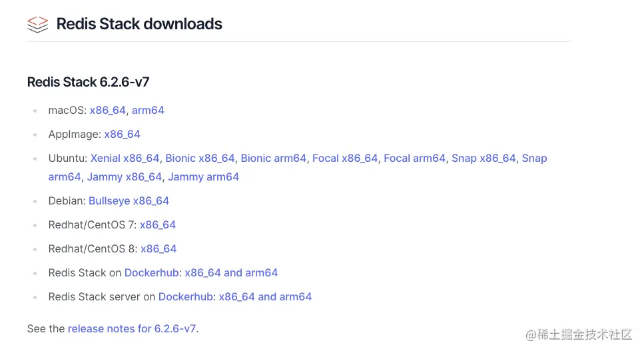644x353 pixels.
Task: Open Redhat/CentOS 7 x86_64 link
Action: tap(158, 224)
